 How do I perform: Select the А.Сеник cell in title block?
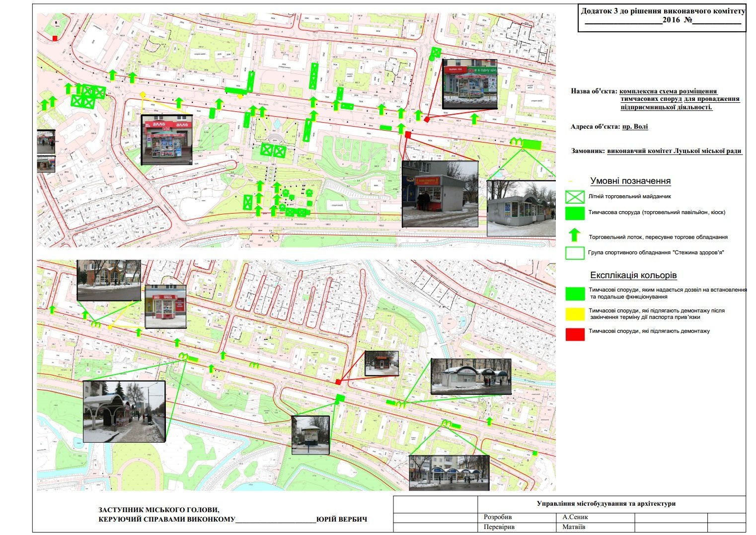click(575, 517)
